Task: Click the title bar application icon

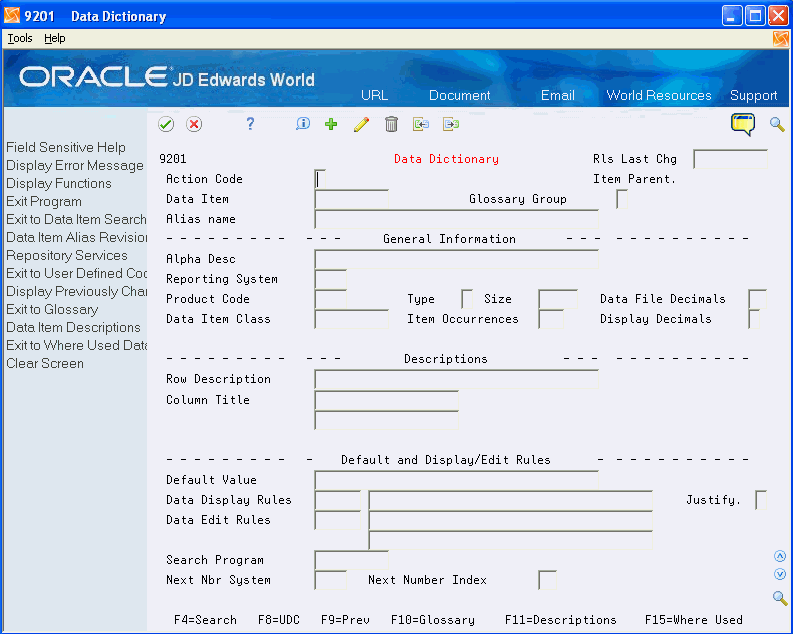Action: point(12,16)
